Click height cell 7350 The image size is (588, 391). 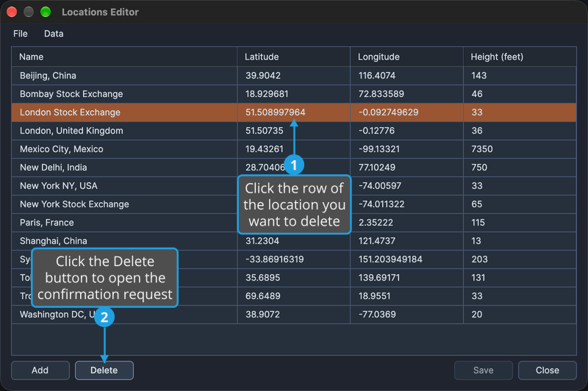(520, 149)
